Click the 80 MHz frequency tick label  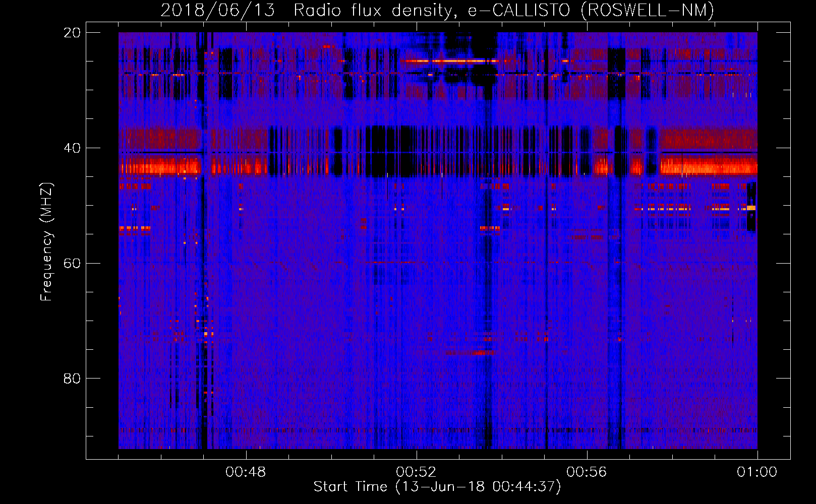(72, 379)
